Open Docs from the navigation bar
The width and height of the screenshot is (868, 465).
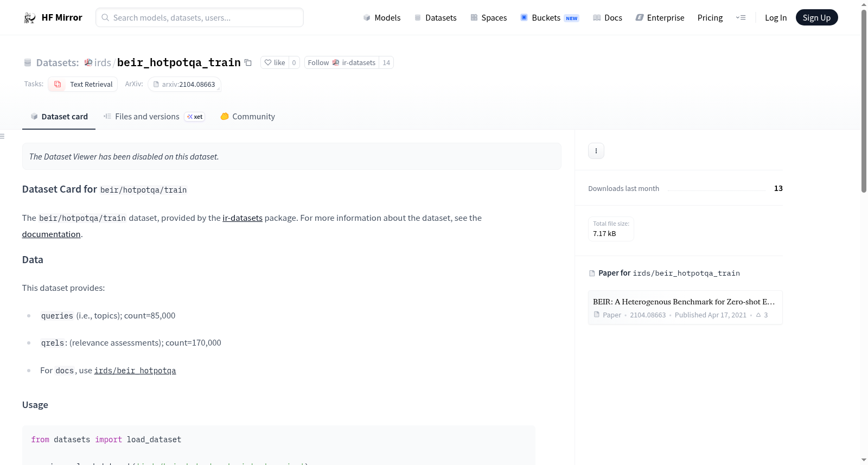pyautogui.click(x=607, y=18)
